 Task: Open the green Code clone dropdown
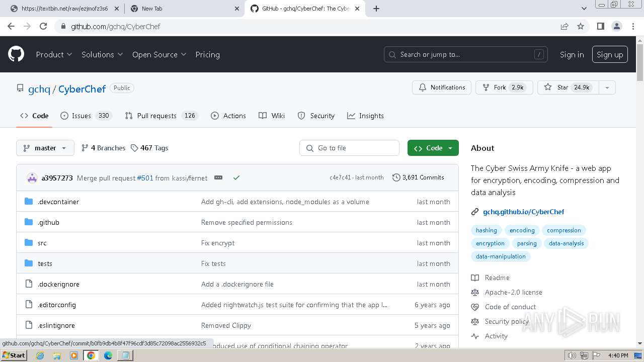click(433, 148)
